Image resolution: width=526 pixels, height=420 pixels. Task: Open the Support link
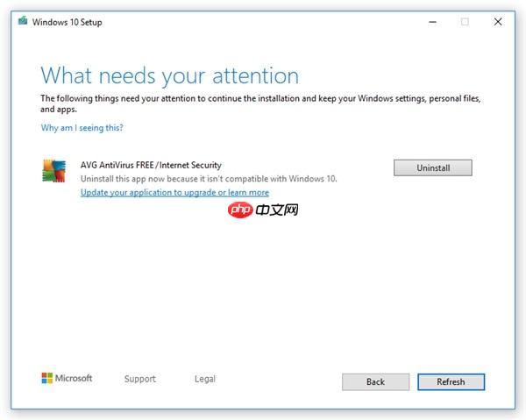point(140,379)
